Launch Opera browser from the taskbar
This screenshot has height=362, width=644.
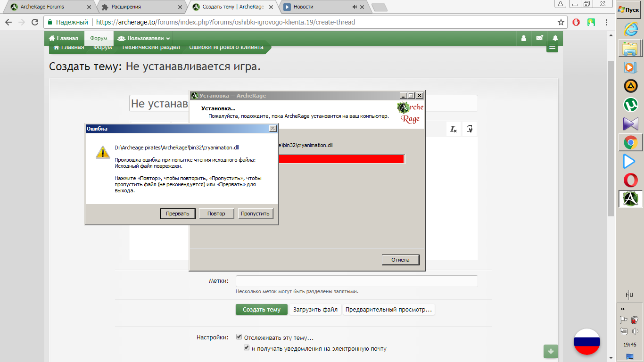(630, 180)
